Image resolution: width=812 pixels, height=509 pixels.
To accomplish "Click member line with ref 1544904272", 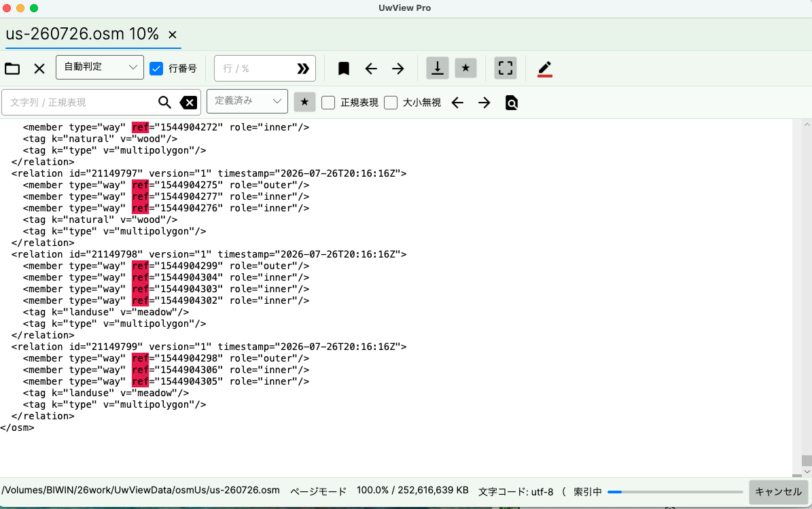I will pyautogui.click(x=166, y=127).
